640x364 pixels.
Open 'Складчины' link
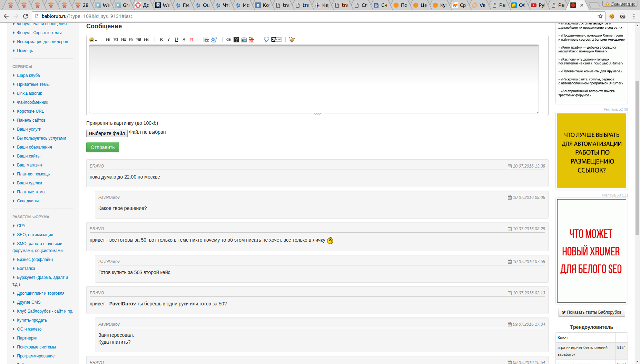(x=28, y=201)
